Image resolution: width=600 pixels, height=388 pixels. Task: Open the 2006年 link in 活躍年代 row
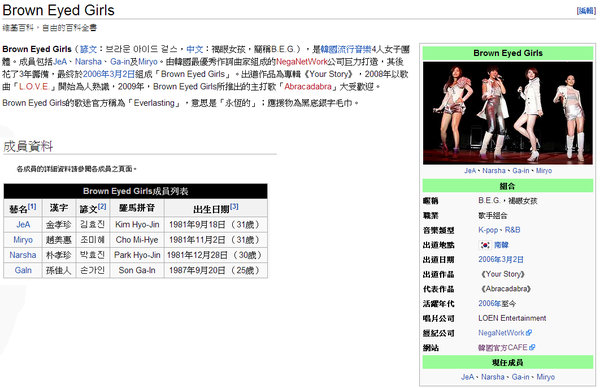pos(489,304)
